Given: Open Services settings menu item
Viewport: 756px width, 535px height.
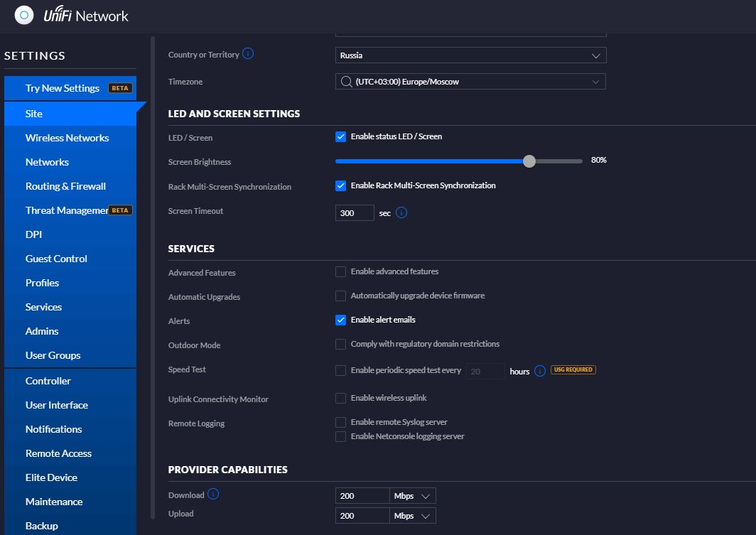Looking at the screenshot, I should point(70,307).
